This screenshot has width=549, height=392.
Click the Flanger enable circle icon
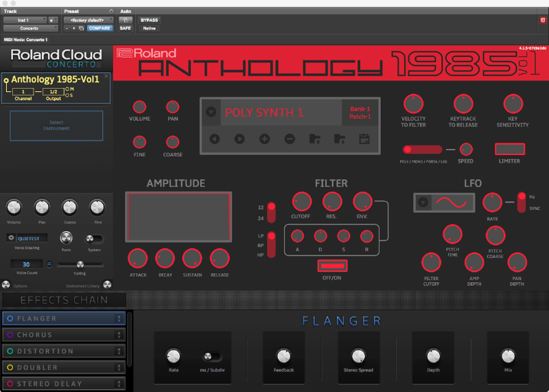[10, 319]
